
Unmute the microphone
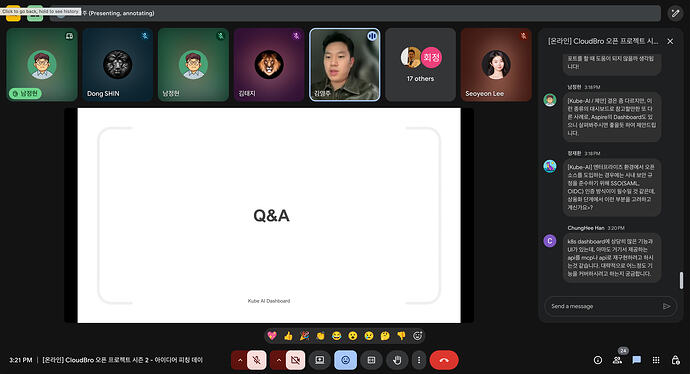point(257,360)
